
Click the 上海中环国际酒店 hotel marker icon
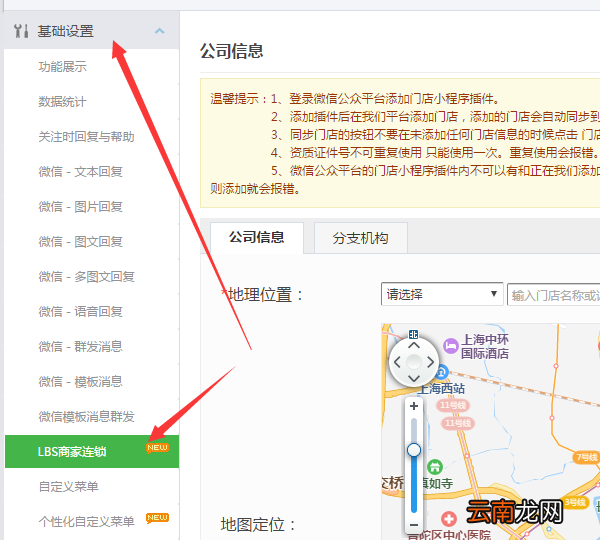tap(451, 346)
